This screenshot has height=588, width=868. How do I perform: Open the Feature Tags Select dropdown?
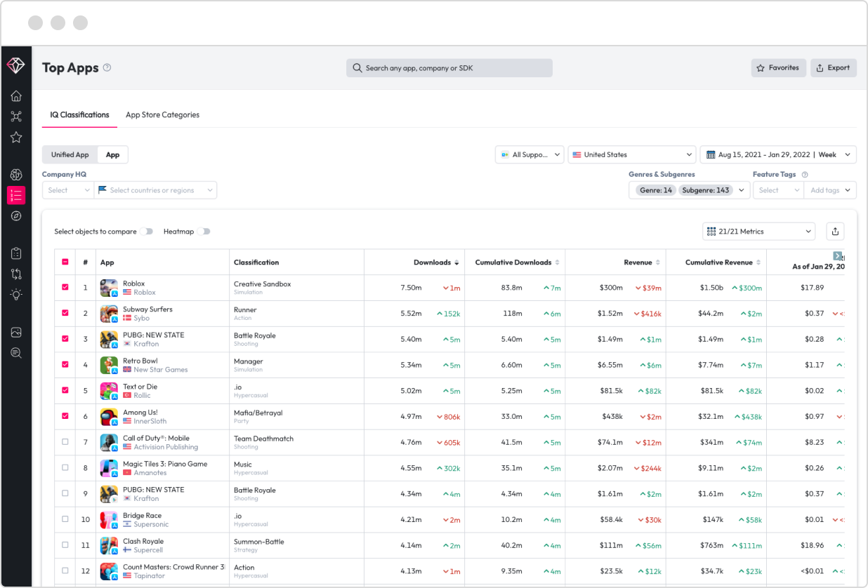778,190
